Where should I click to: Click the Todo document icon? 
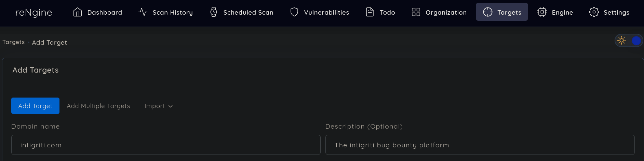(370, 12)
